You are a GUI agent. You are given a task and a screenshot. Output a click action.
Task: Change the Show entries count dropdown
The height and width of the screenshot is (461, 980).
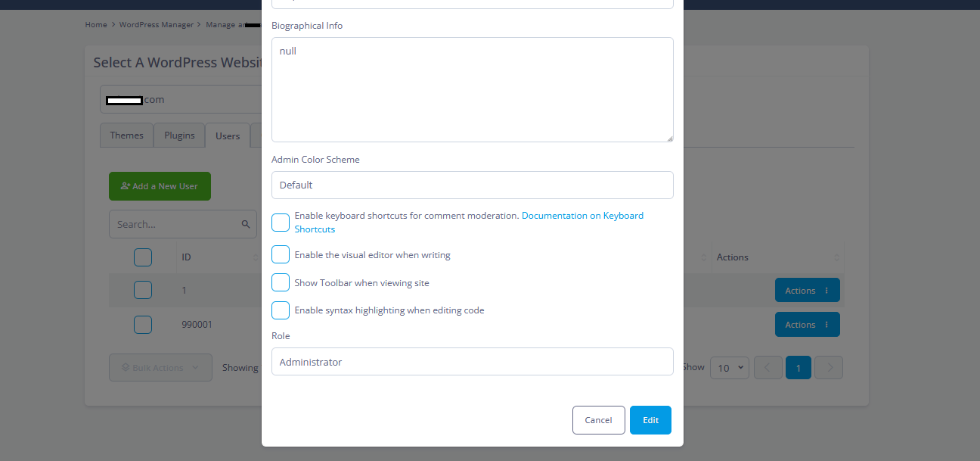tap(730, 368)
